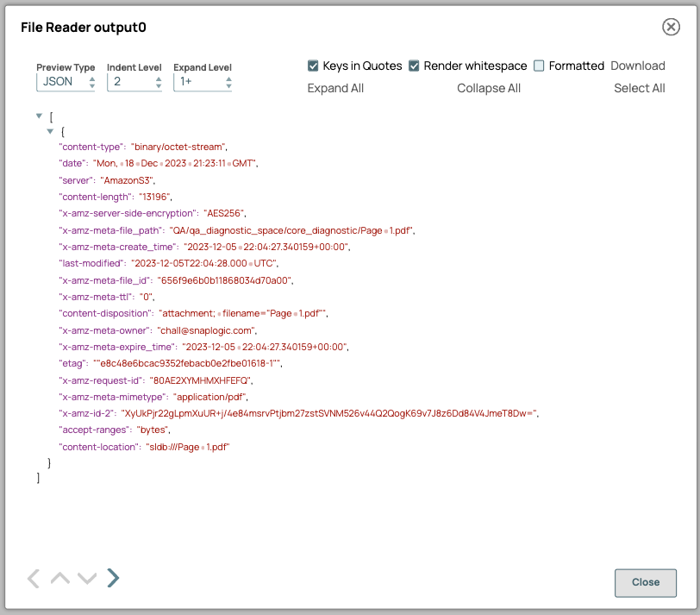The image size is (700, 615).
Task: Click the upward record navigation arrow
Action: [x=59, y=578]
